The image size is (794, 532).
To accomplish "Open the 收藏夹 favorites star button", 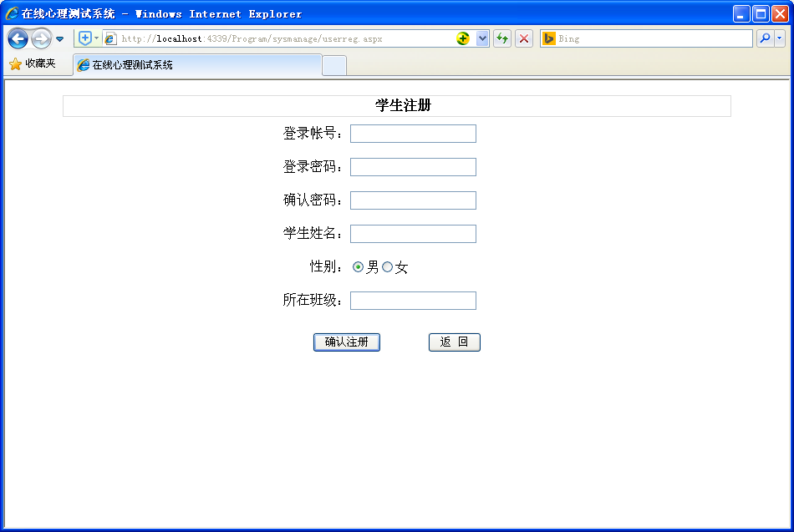I will tap(33, 63).
